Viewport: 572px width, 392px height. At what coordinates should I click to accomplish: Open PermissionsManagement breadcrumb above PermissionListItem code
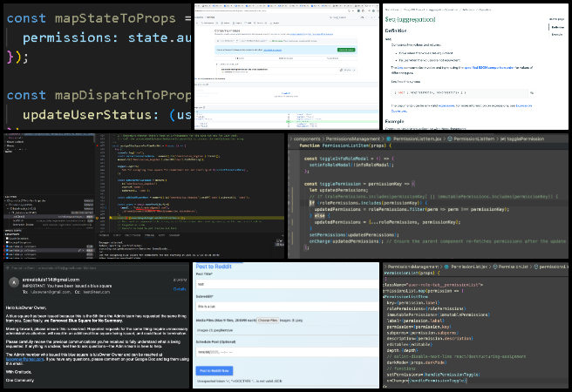[353, 139]
